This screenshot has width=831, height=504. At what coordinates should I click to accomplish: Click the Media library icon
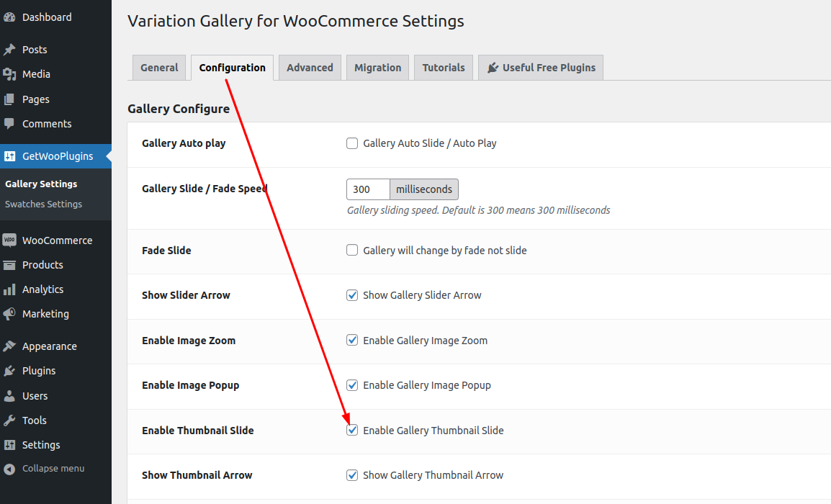click(x=9, y=74)
